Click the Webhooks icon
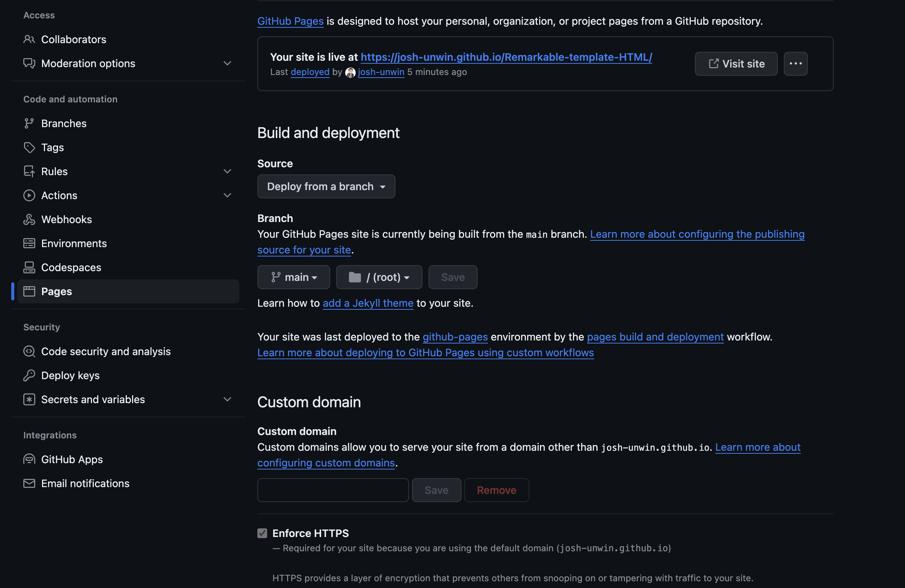The width and height of the screenshot is (905, 588). (29, 219)
